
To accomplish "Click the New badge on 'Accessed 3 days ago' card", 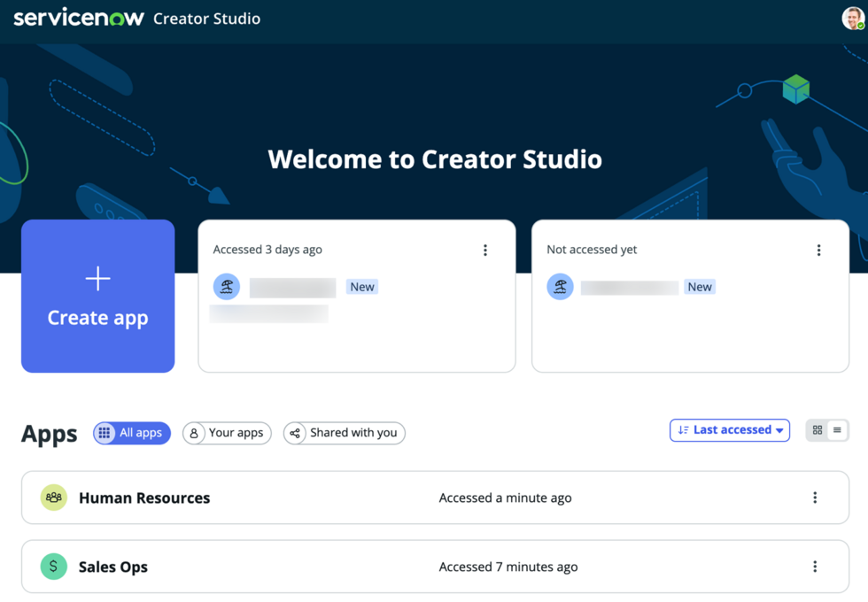I will pyautogui.click(x=362, y=287).
